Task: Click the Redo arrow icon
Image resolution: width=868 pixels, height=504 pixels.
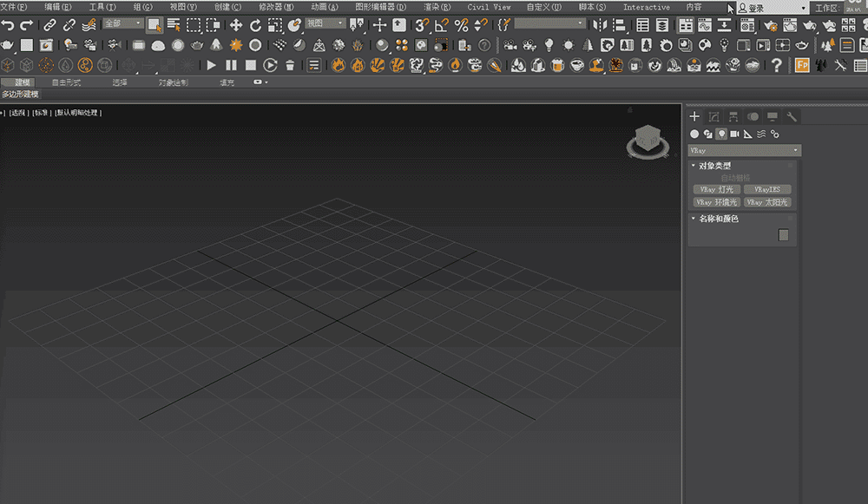Action: click(x=26, y=25)
